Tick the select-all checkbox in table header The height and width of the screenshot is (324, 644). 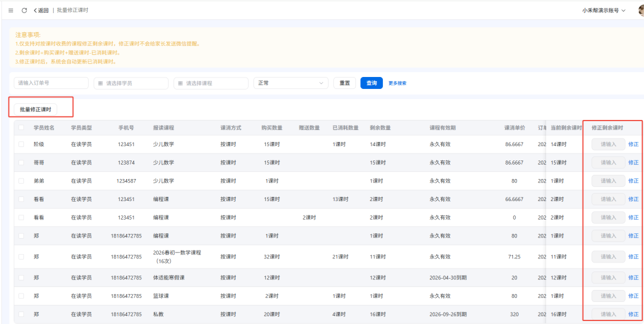point(21,128)
